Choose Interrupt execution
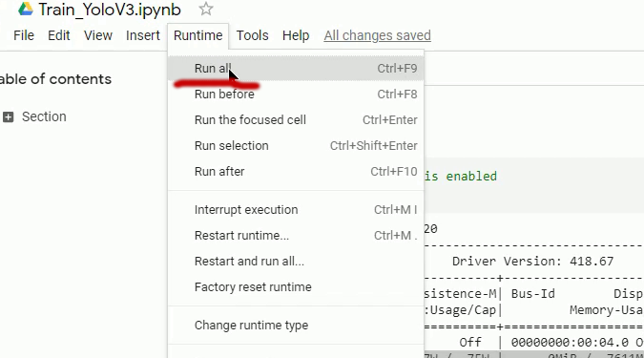The width and height of the screenshot is (644, 358). click(x=296, y=210)
